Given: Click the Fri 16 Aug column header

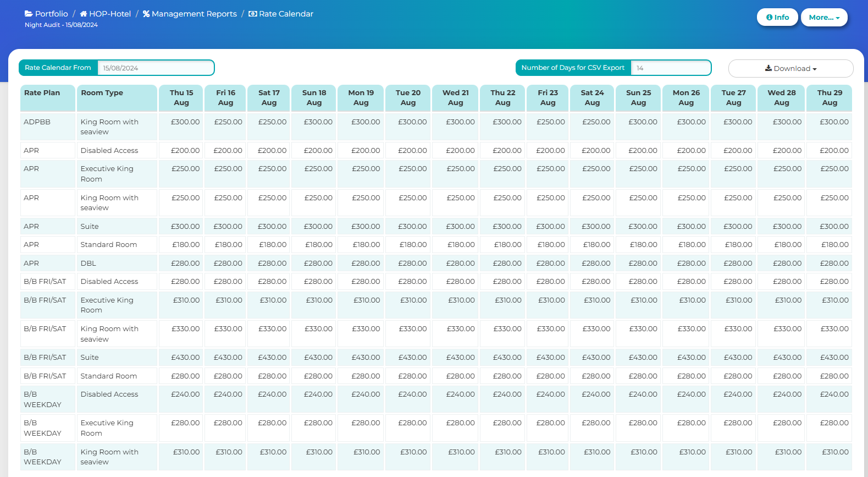Looking at the screenshot, I should [x=225, y=98].
